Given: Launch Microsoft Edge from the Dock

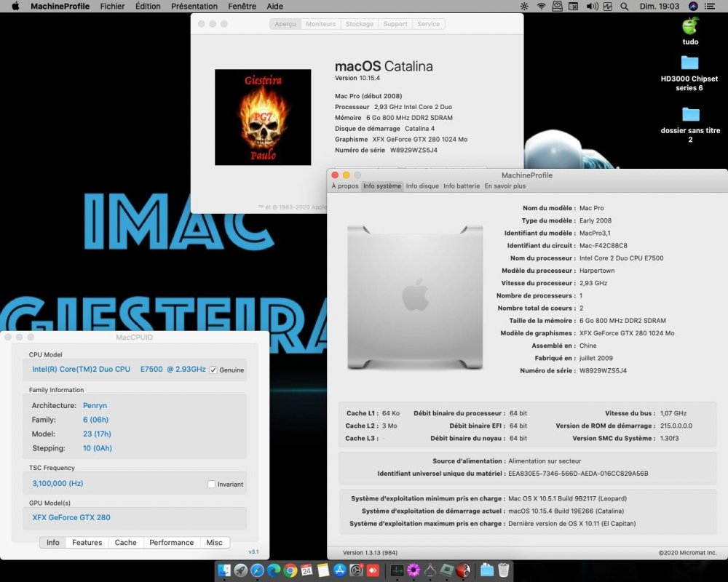Looking at the screenshot, I should pyautogui.click(x=274, y=570).
